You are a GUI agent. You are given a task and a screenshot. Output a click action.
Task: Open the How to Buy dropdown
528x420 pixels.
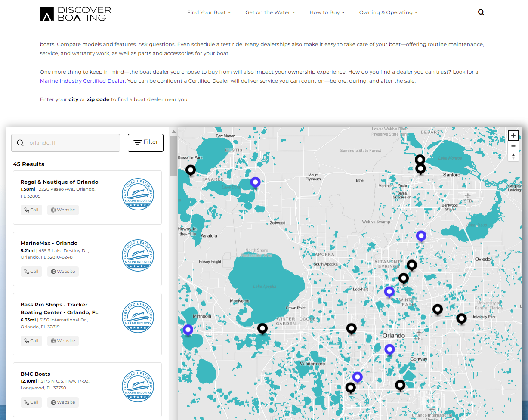[x=327, y=12]
